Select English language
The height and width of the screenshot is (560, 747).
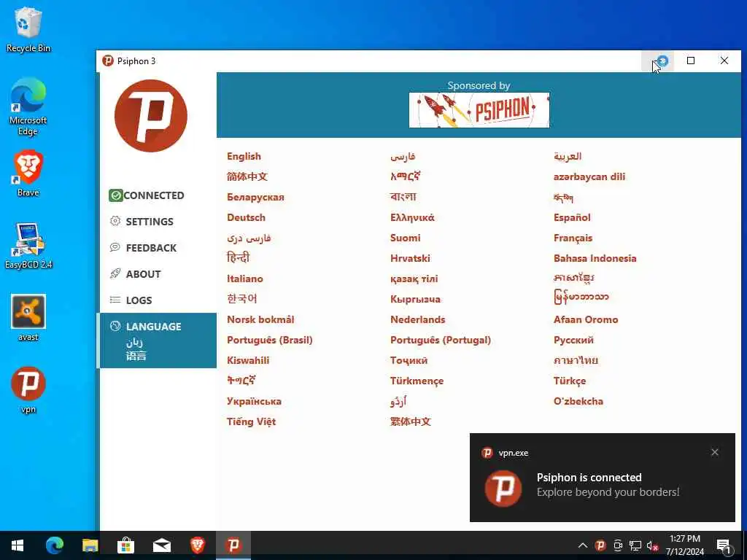click(244, 156)
